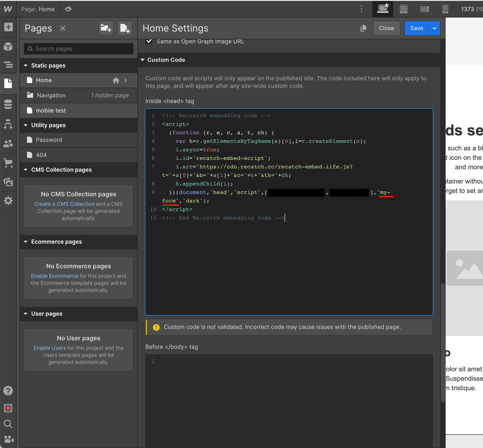
Task: Click into the Search pages field
Action: tap(80, 49)
